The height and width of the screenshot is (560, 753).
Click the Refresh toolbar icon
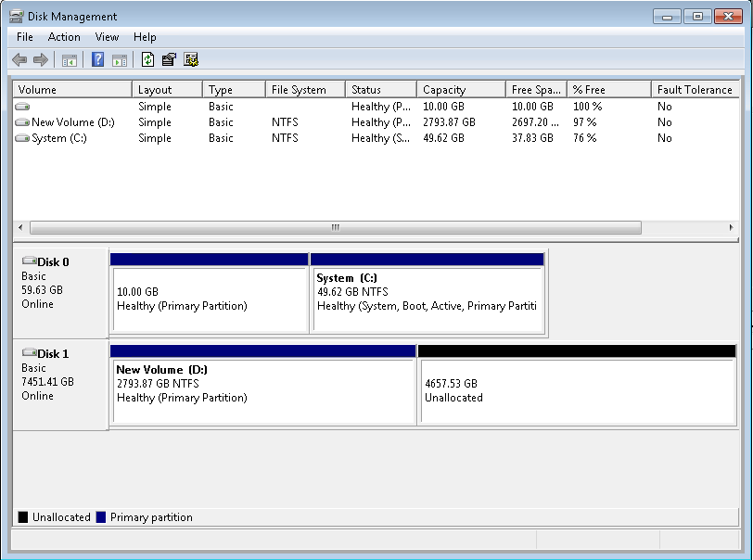coord(147,59)
